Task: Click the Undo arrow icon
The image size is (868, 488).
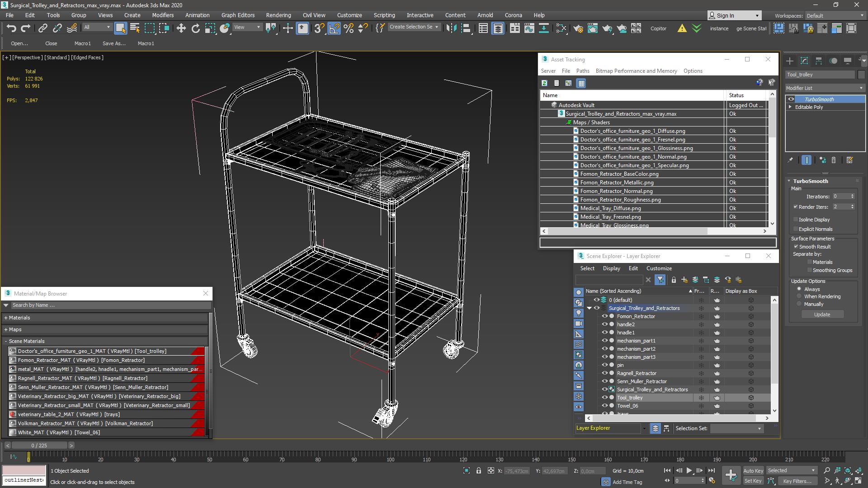Action: (x=11, y=28)
